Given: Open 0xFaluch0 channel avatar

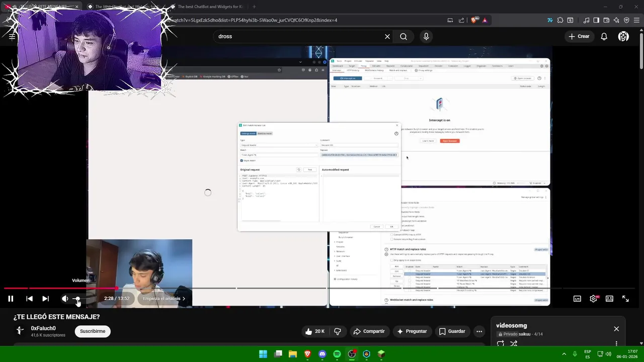Looking at the screenshot, I should [x=20, y=330].
